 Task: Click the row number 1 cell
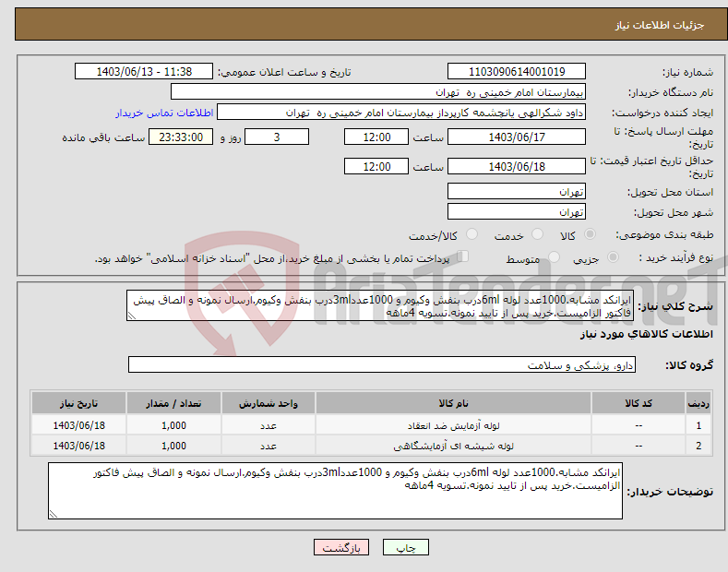coord(698,425)
